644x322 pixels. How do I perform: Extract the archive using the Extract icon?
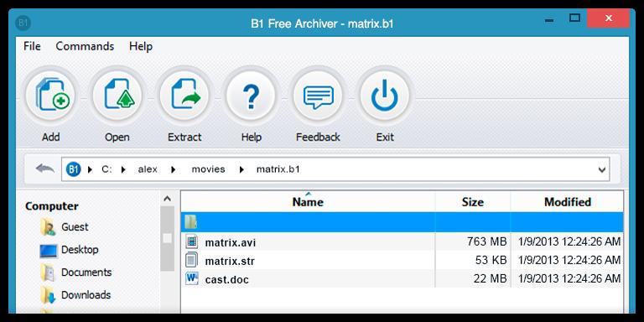click(x=184, y=96)
